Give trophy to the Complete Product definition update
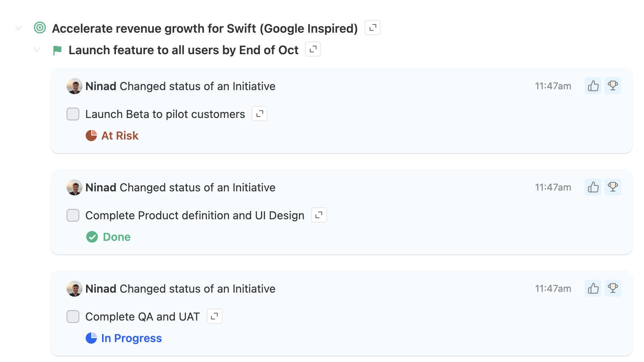644x362 pixels. tap(613, 187)
